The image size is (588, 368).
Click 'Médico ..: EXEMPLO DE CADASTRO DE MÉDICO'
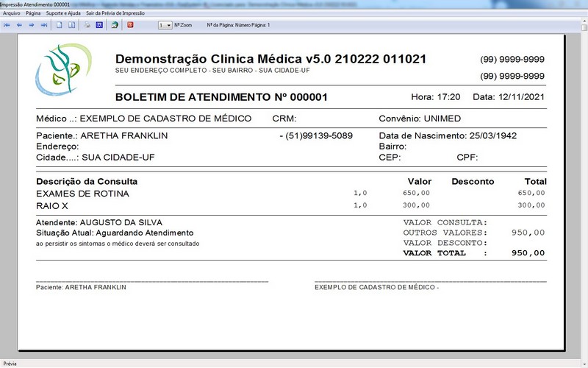coord(143,118)
